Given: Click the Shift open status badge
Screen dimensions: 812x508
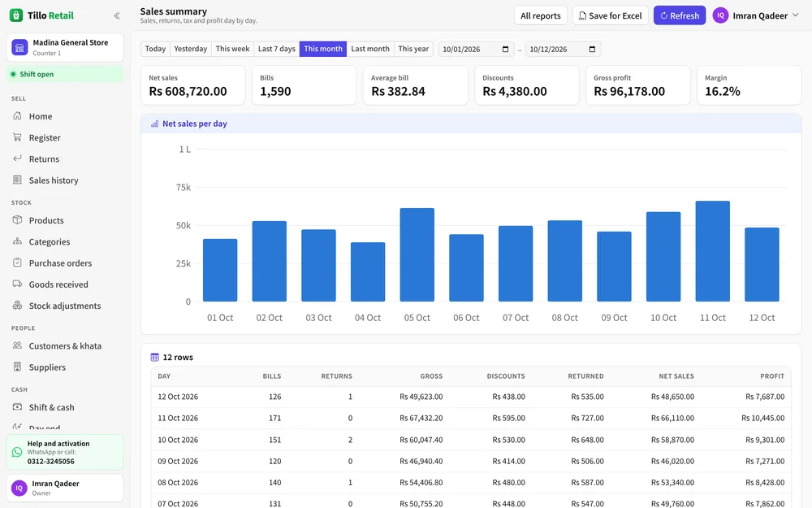Looking at the screenshot, I should [x=65, y=74].
